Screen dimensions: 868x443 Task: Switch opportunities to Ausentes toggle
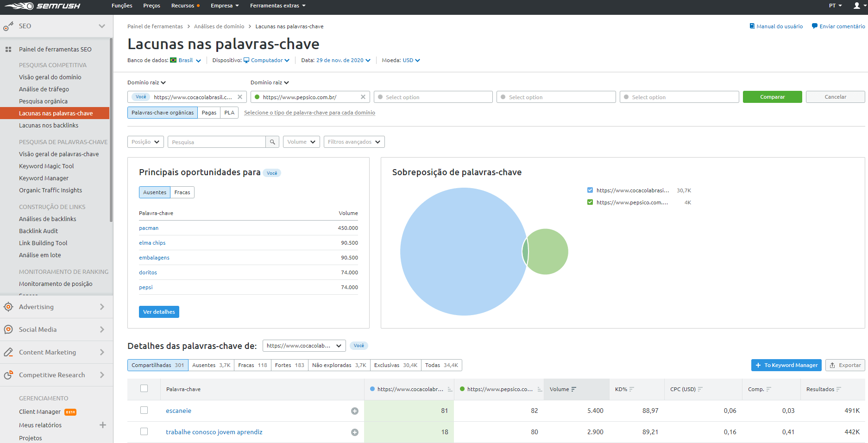point(155,192)
